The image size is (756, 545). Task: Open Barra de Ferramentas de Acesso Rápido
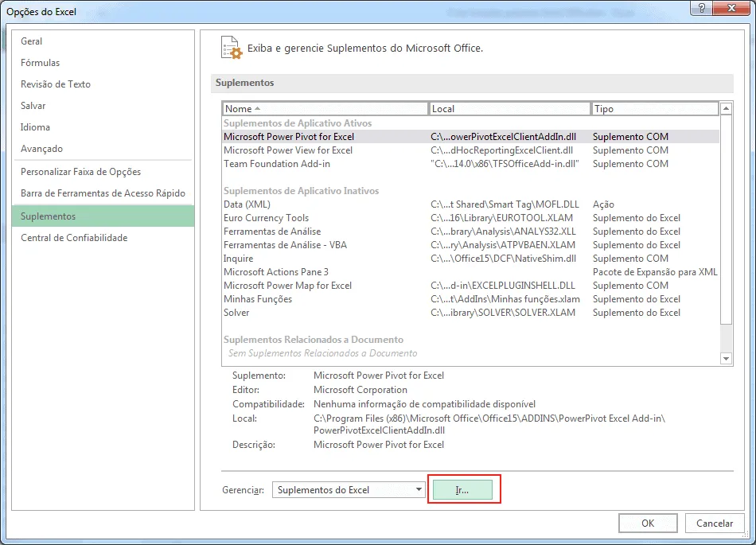coord(103,193)
